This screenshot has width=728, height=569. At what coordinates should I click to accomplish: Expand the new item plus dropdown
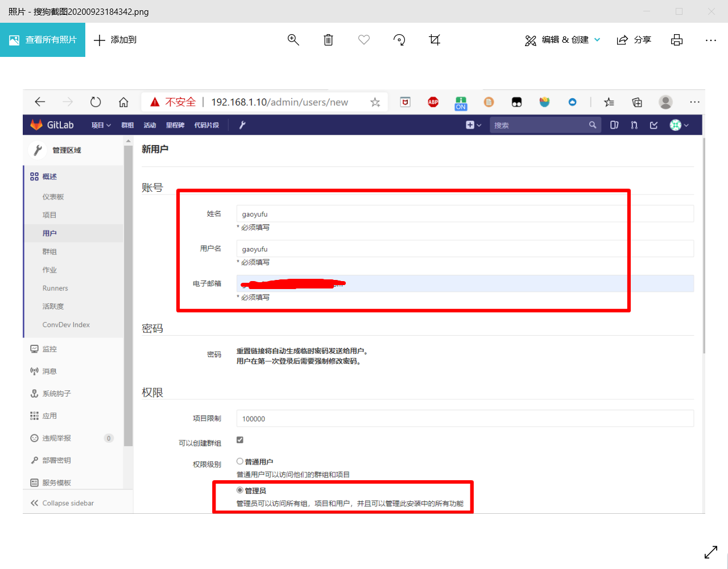click(x=473, y=125)
